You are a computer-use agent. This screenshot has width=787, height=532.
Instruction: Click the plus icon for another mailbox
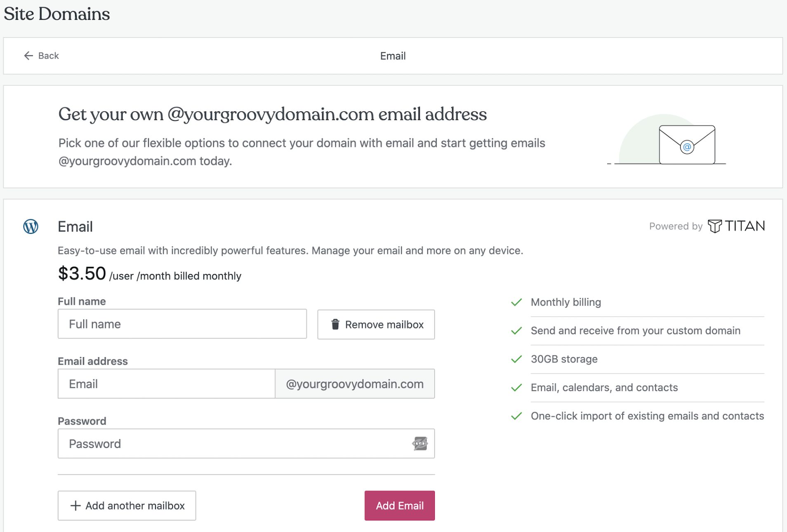(x=75, y=506)
